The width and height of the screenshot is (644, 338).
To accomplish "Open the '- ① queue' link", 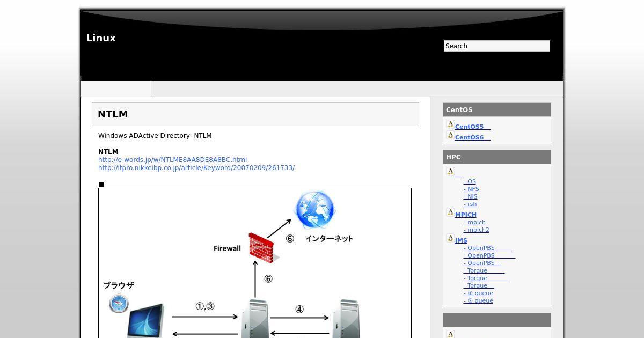I will (x=478, y=293).
